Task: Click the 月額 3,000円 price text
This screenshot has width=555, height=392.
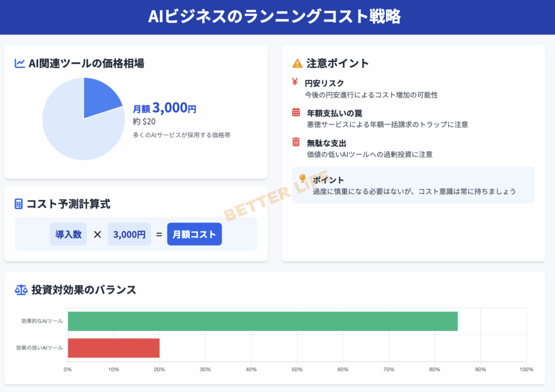Action: coord(164,108)
